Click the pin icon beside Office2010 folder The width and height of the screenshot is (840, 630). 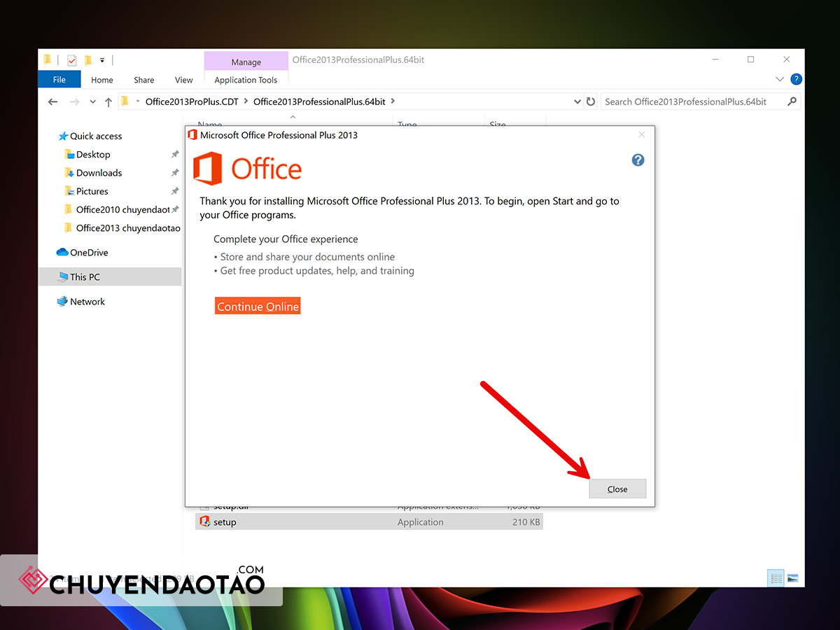point(175,209)
